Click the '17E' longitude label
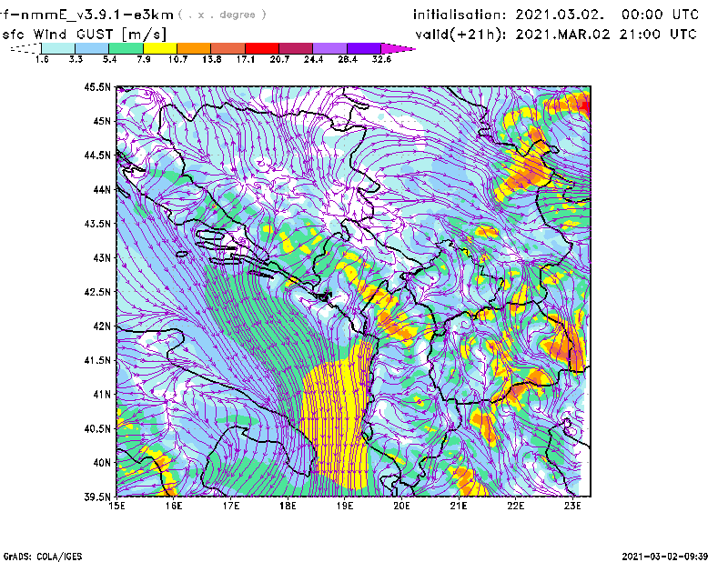The width and height of the screenshot is (728, 562). [231, 506]
